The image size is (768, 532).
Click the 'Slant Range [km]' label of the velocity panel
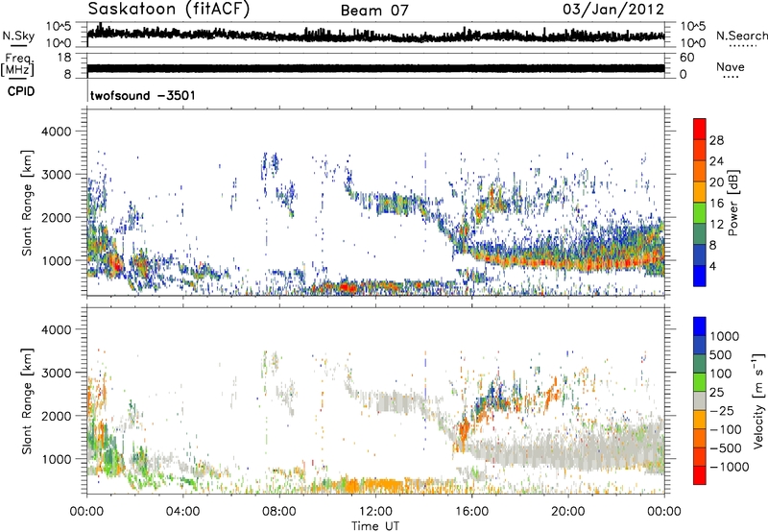click(27, 401)
